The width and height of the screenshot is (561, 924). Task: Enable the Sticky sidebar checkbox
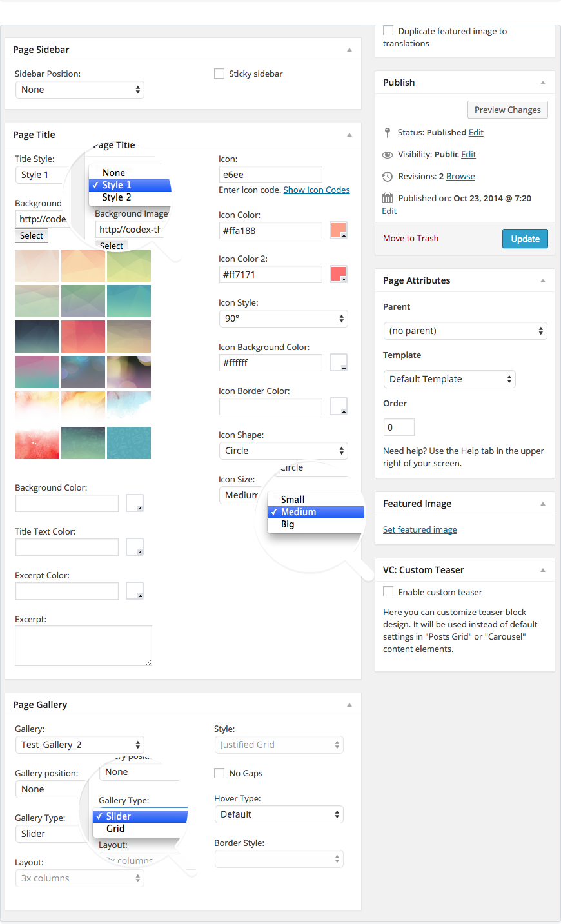click(219, 74)
